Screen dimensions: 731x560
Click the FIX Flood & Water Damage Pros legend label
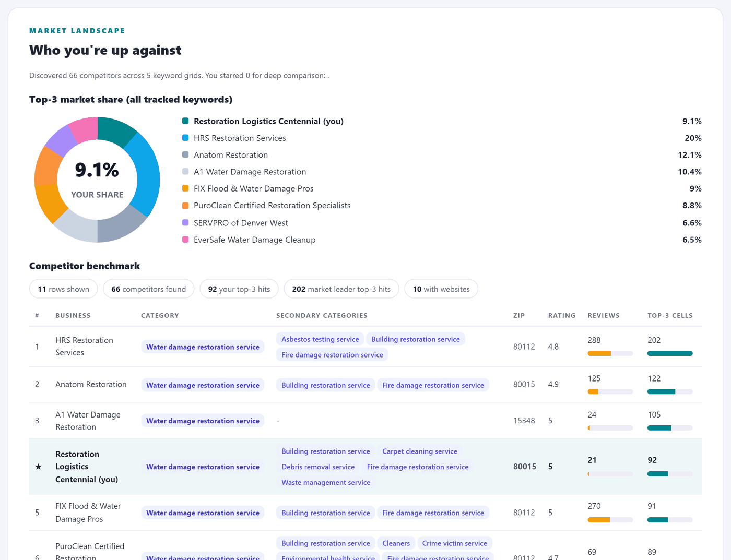(254, 188)
